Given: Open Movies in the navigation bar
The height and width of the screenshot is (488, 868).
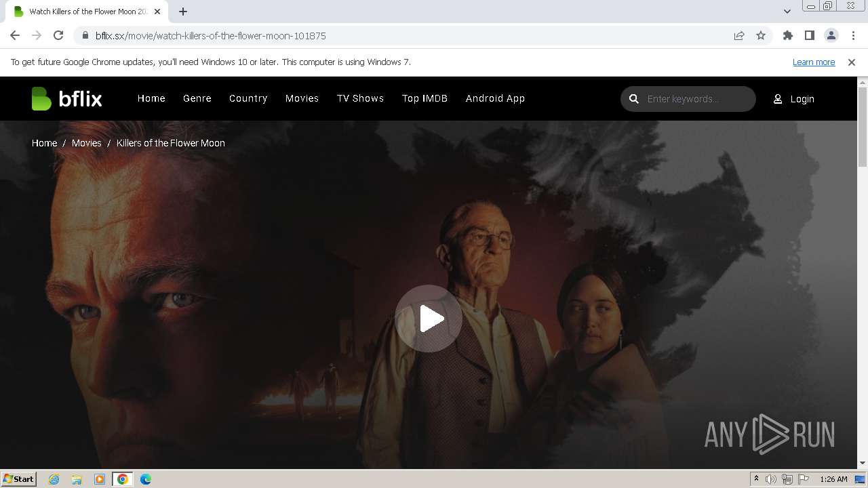Looking at the screenshot, I should pyautogui.click(x=302, y=98).
